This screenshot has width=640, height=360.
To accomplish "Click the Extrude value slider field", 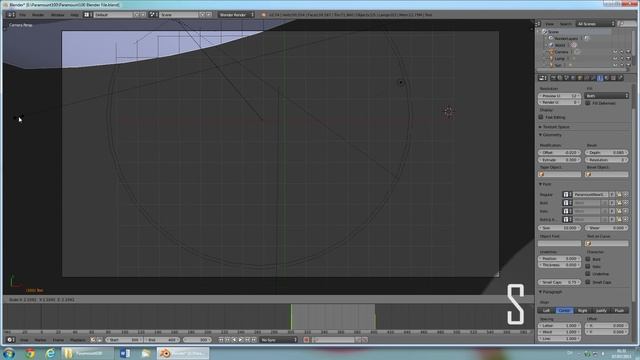I will pos(559,160).
